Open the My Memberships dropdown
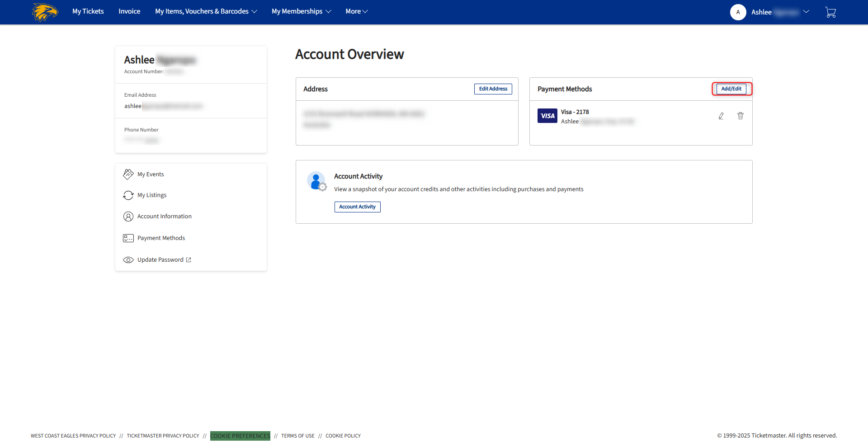Image resolution: width=868 pixels, height=447 pixels. (x=301, y=11)
